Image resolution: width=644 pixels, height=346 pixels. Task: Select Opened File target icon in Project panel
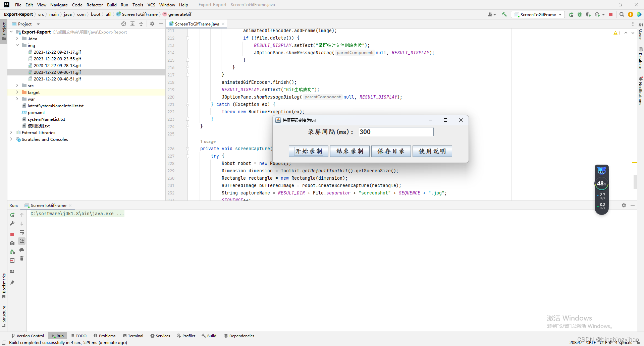pyautogui.click(x=124, y=24)
